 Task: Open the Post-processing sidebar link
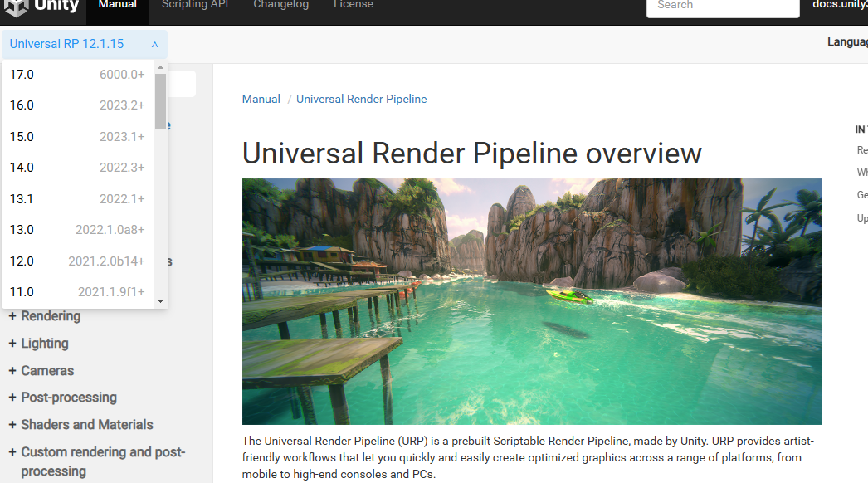[69, 398]
